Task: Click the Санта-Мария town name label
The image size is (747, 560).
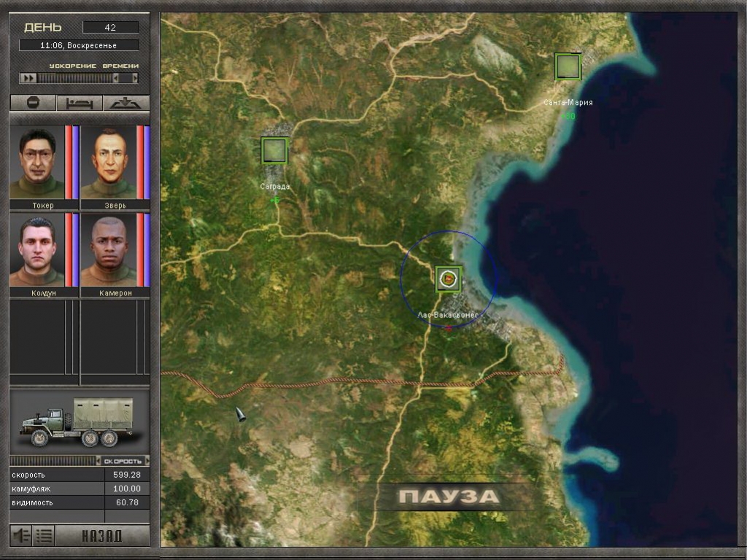Action: click(x=568, y=102)
